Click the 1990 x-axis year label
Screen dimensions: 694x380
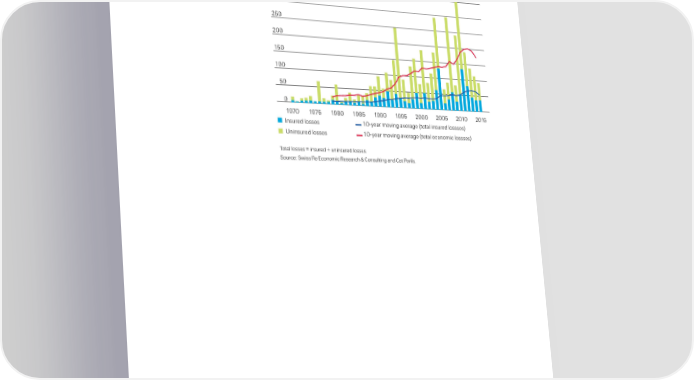coord(380,115)
